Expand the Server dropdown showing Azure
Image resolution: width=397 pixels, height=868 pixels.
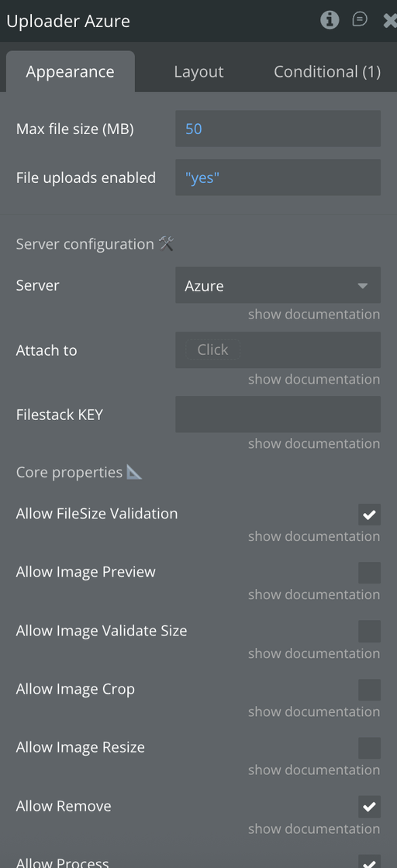point(278,285)
